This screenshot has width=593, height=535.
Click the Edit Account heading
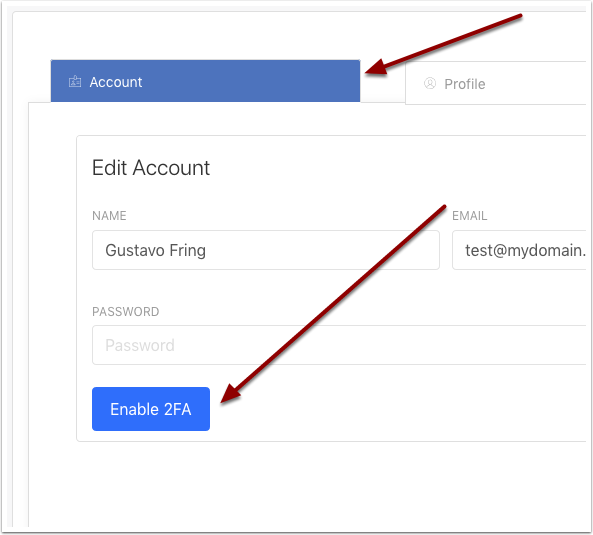point(151,167)
